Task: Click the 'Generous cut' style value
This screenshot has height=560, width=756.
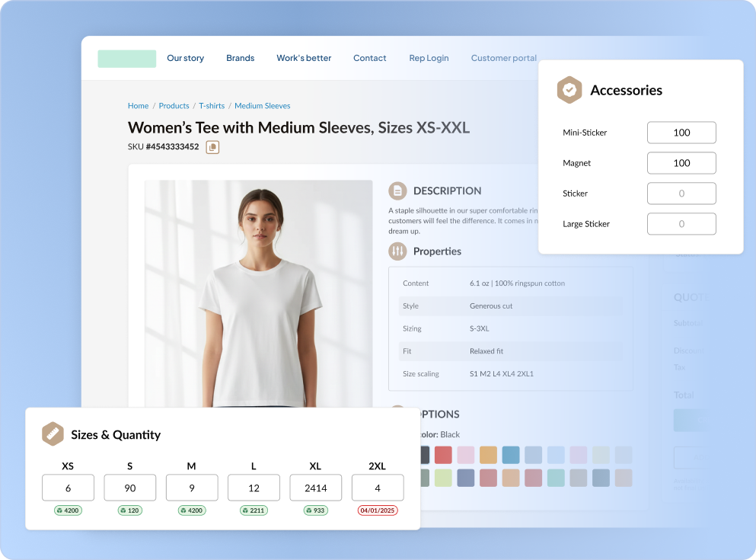Action: coord(491,306)
